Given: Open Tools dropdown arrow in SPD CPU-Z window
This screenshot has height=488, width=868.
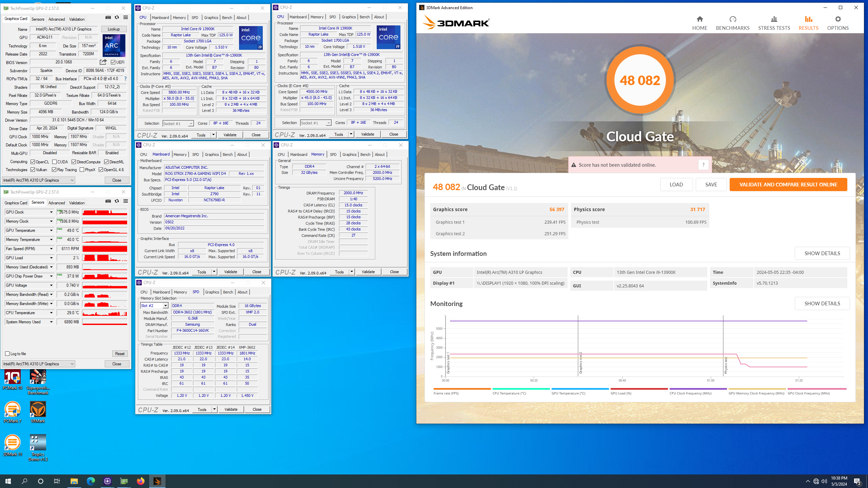Looking at the screenshot, I should (214, 409).
